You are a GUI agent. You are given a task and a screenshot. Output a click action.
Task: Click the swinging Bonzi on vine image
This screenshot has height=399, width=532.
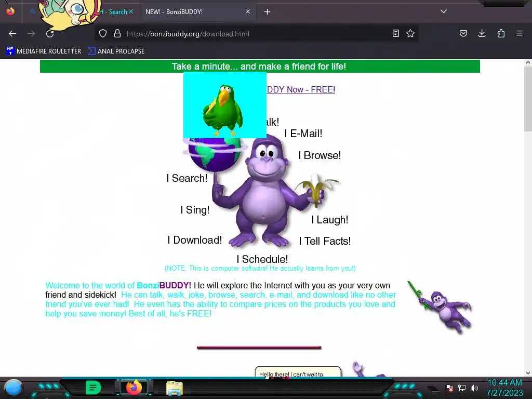tap(440, 307)
